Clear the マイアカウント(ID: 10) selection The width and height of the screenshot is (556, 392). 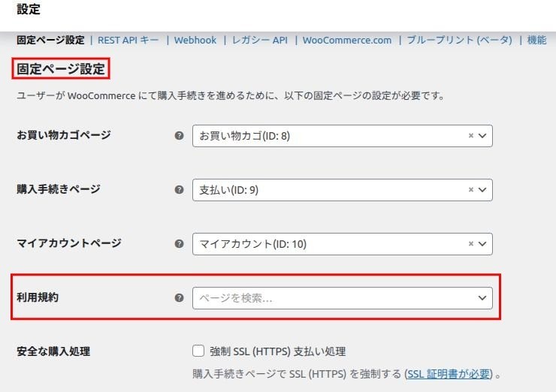471,244
